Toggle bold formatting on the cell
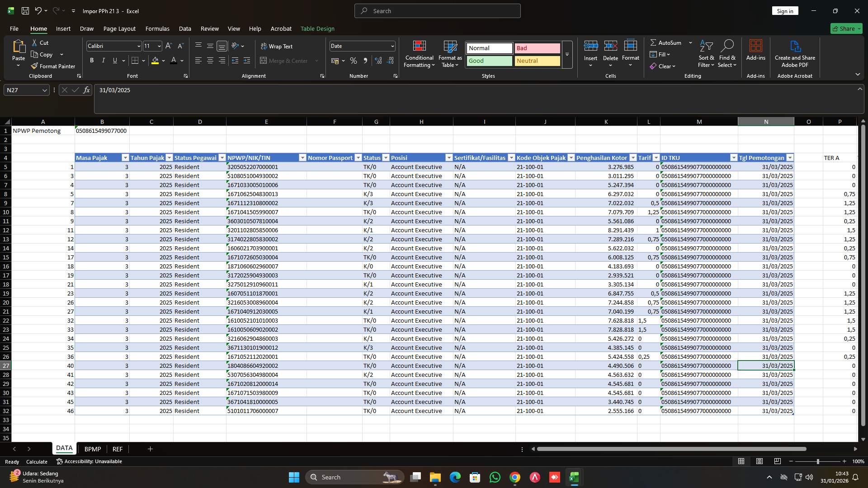This screenshot has width=868, height=488. 91,60
